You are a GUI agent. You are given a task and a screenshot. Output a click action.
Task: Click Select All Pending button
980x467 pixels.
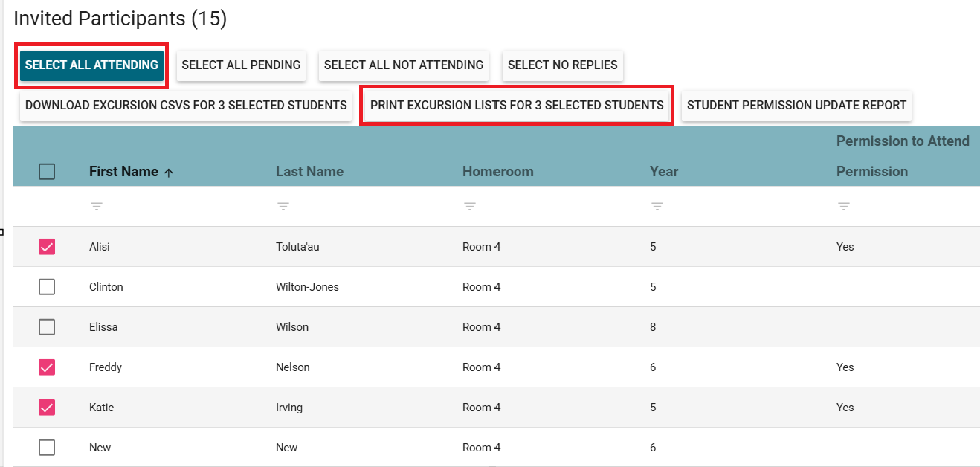tap(241, 65)
